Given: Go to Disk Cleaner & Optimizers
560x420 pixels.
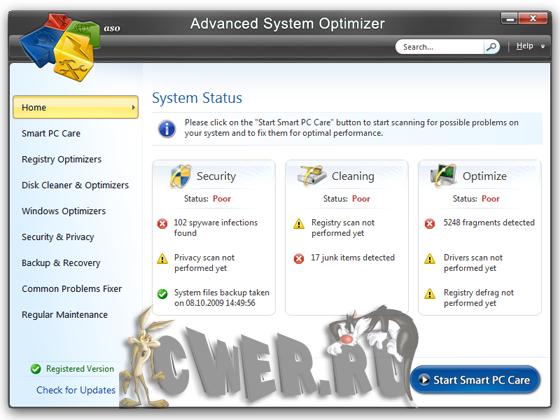Looking at the screenshot, I should pyautogui.click(x=75, y=185).
